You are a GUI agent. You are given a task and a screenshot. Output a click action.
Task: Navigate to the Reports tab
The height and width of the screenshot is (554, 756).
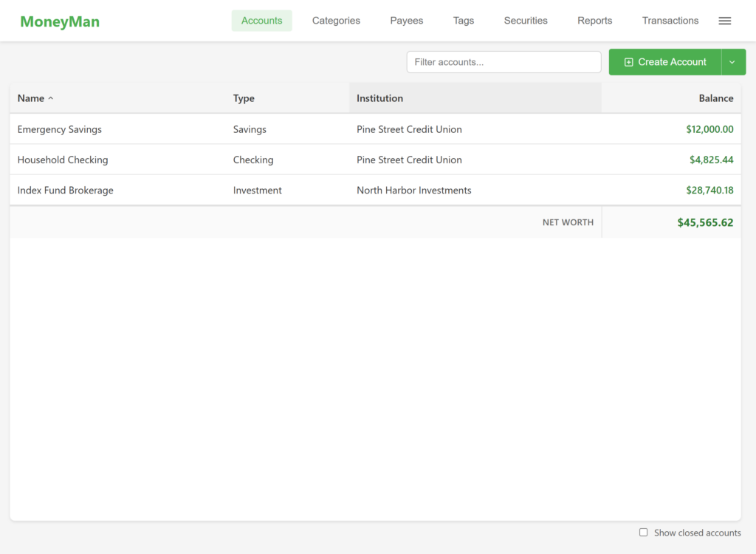pyautogui.click(x=594, y=21)
